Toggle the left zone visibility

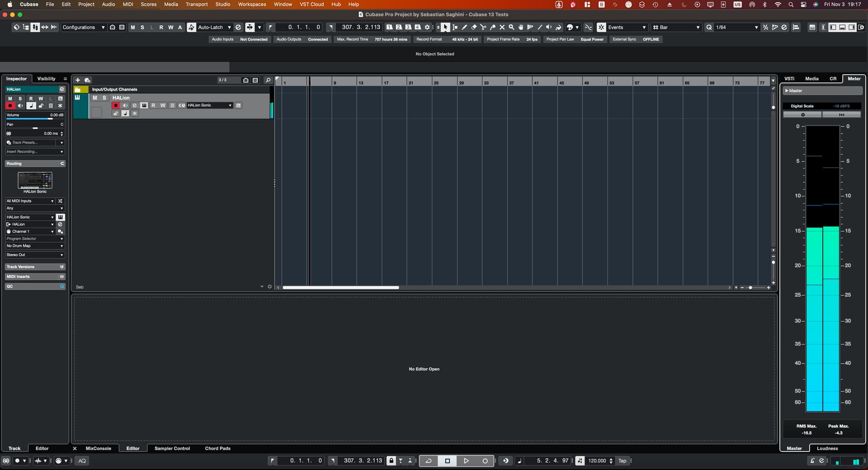833,27
